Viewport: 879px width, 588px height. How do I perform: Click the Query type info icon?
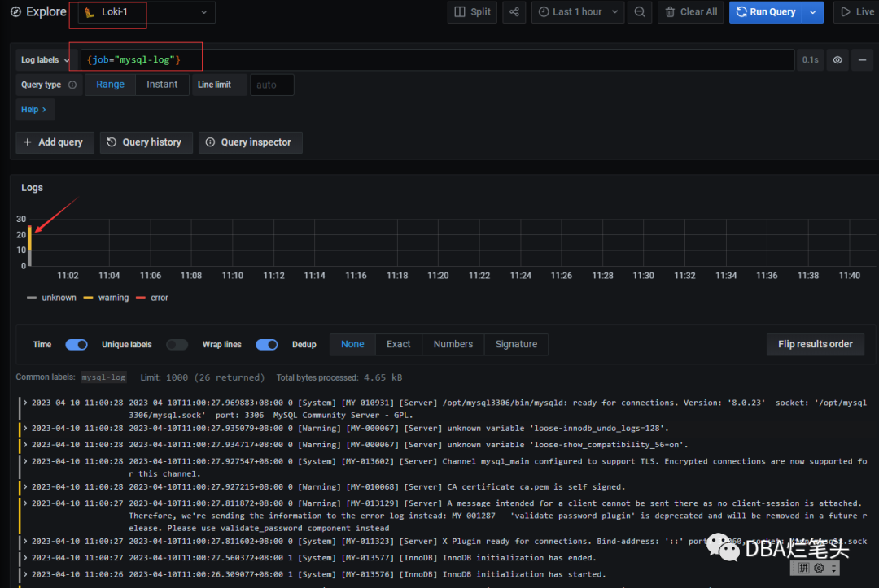click(72, 85)
